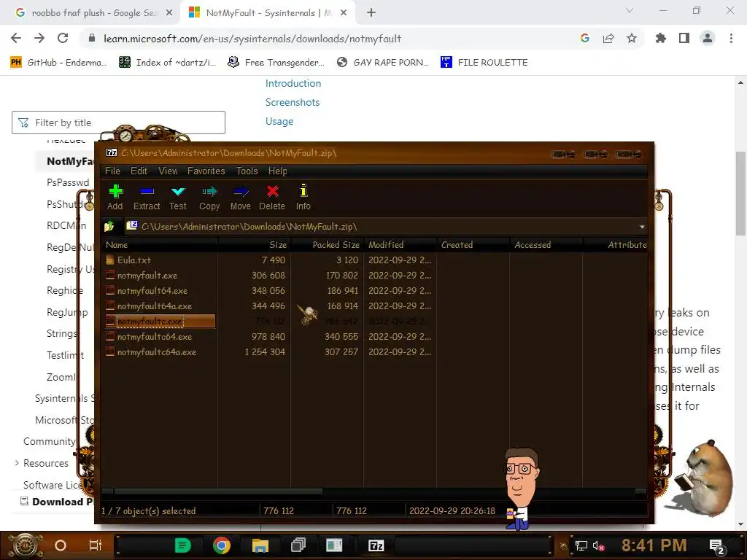747x560 pixels.
Task: Select the notmyfaultc.exe file
Action: [160, 322]
